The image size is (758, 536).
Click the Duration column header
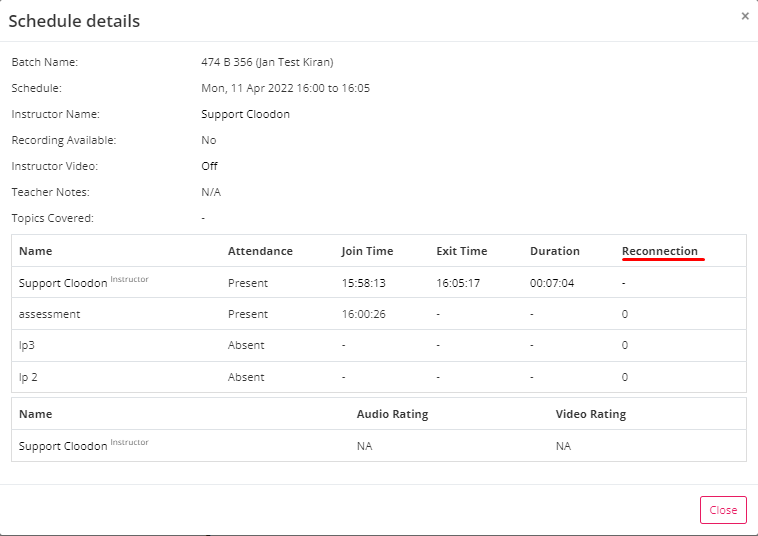tap(554, 251)
